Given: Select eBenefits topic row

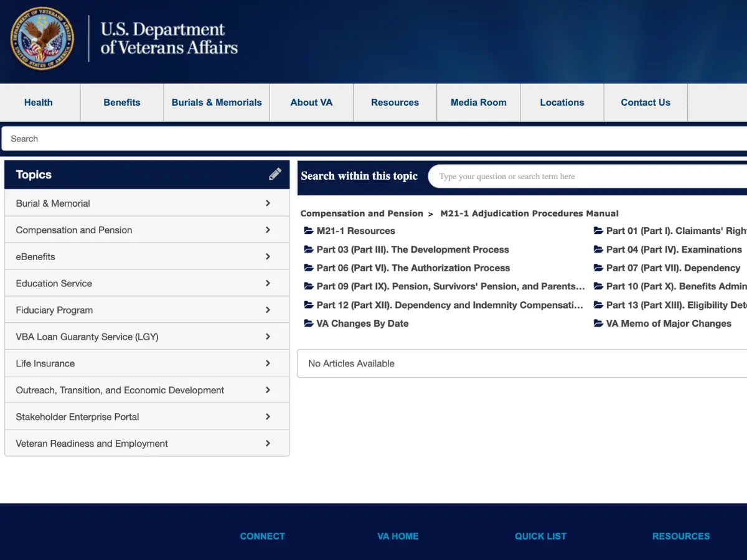Looking at the screenshot, I should click(147, 256).
